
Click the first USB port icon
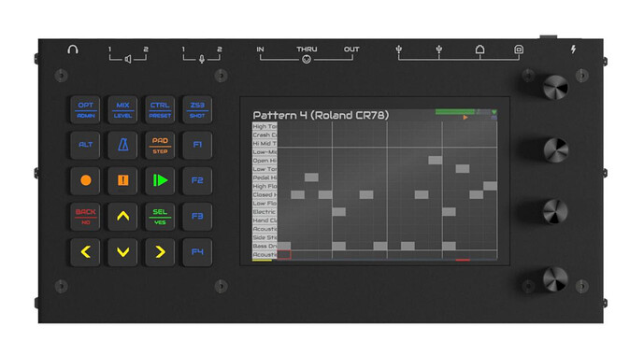(398, 50)
